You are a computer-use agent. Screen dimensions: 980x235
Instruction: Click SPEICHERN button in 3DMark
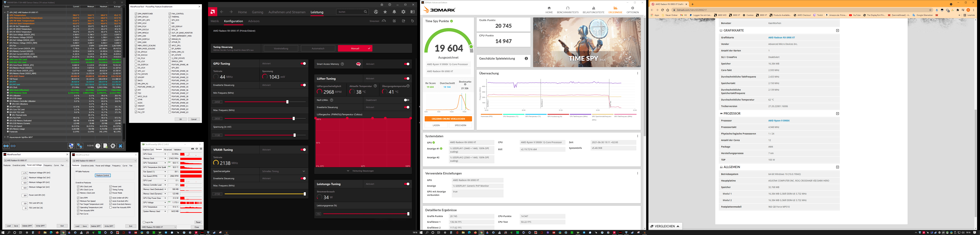(x=460, y=125)
